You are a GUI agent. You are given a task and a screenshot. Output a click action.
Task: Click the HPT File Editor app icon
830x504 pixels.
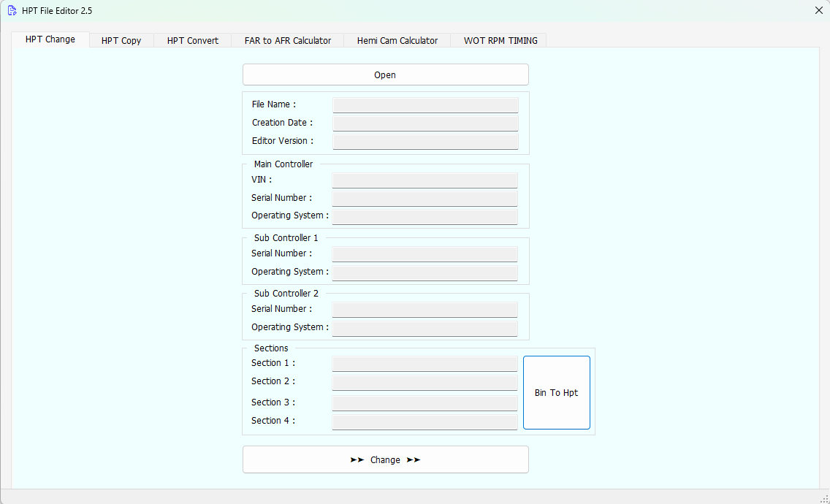12,11
